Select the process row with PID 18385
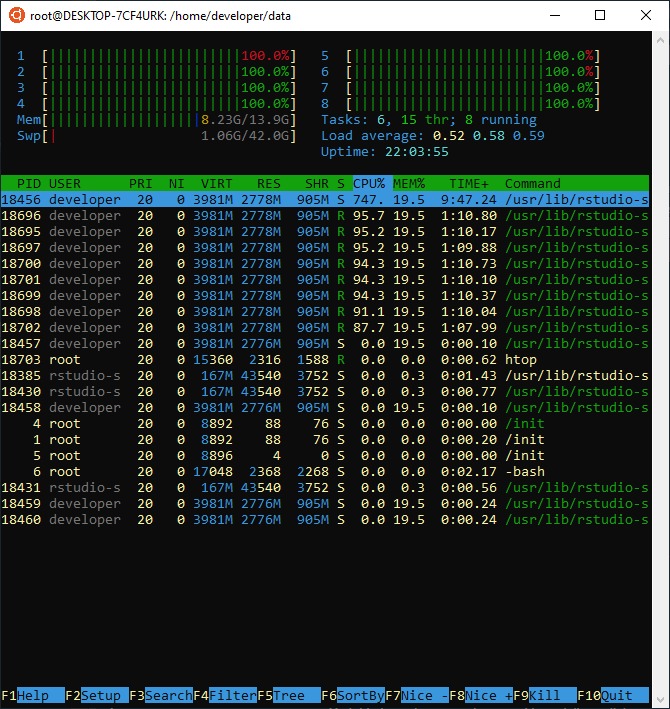 (325, 376)
